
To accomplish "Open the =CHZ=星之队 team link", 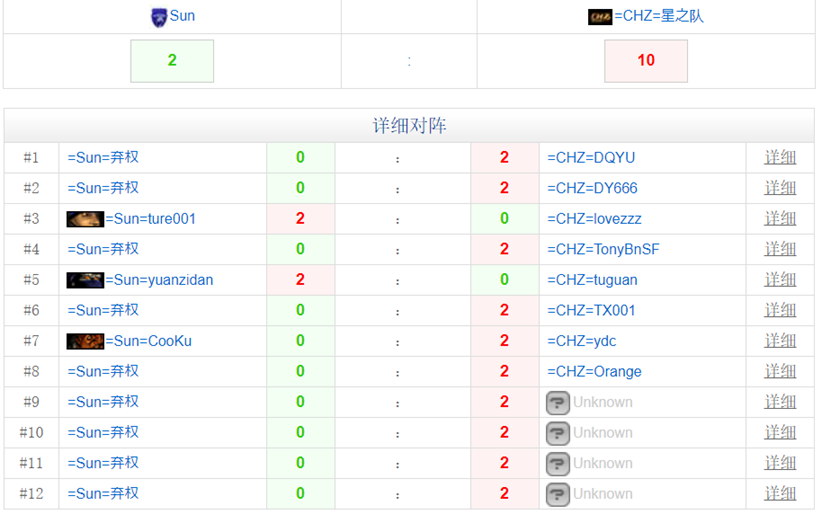I will pos(659,16).
